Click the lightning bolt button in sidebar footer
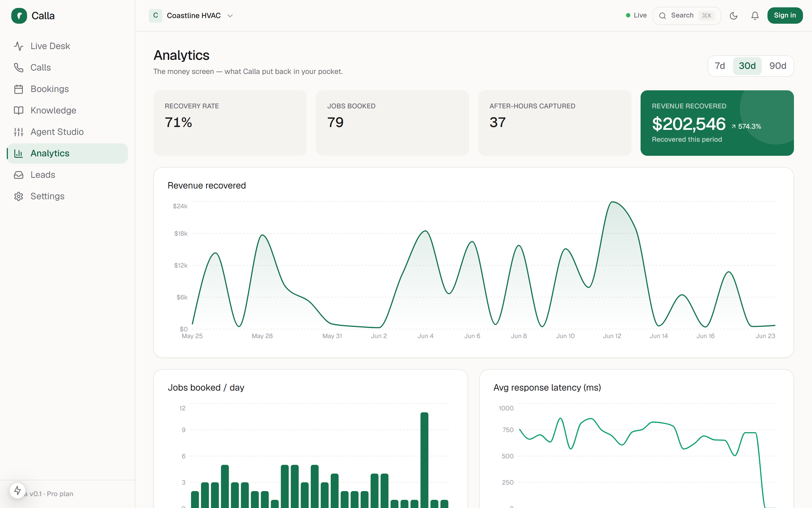 17,491
